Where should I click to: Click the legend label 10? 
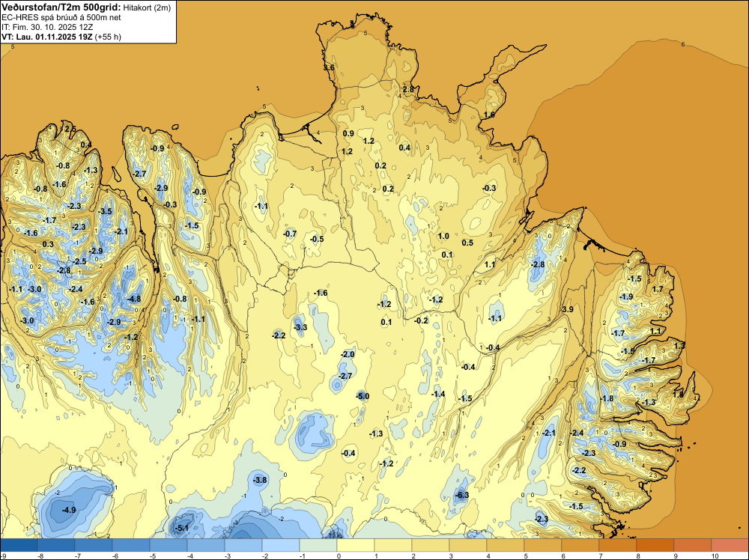pos(715,556)
